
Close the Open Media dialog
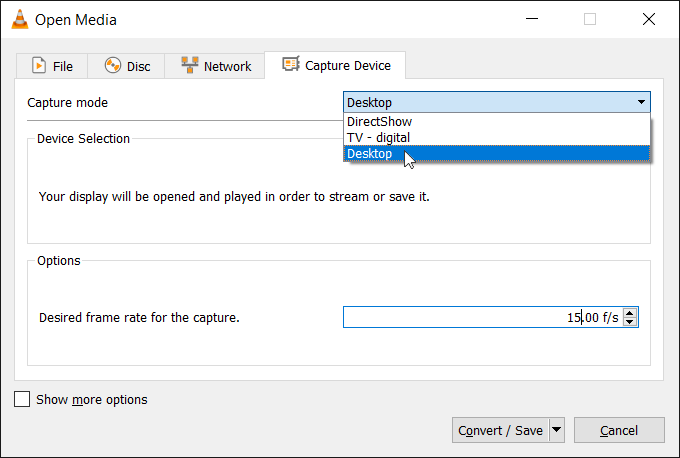(x=648, y=19)
